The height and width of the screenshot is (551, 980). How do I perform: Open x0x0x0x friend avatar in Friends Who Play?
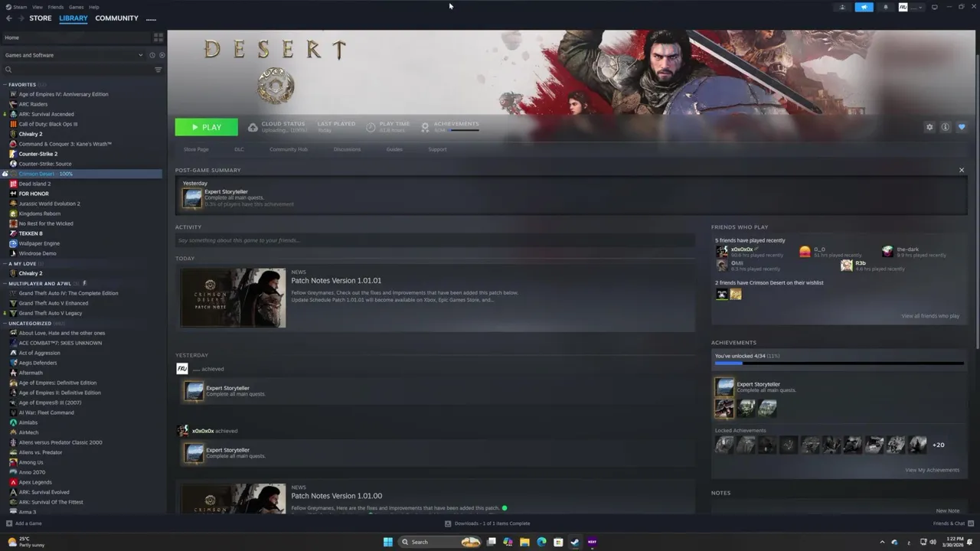(x=722, y=252)
